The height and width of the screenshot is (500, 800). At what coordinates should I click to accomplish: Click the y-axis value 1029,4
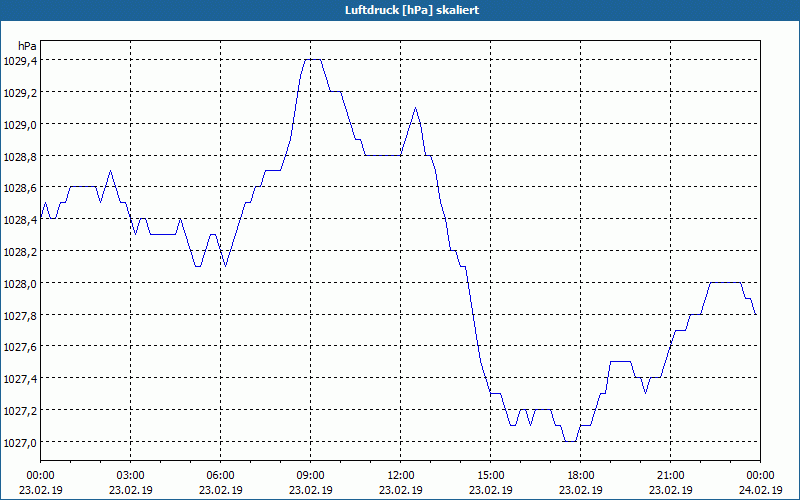pyautogui.click(x=20, y=61)
